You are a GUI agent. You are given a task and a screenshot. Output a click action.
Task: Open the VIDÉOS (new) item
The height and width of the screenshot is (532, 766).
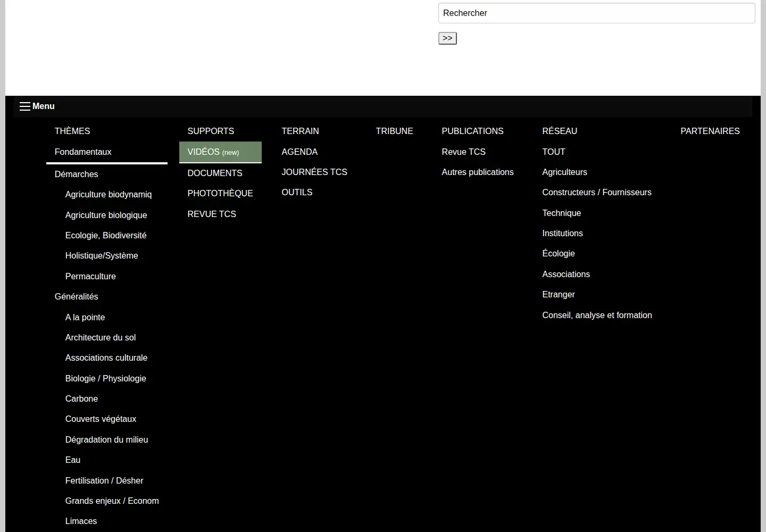[x=220, y=152]
